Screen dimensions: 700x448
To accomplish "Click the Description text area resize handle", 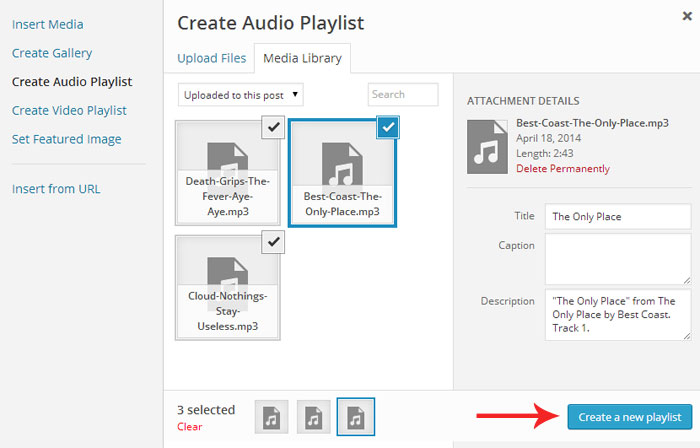I will click(687, 336).
